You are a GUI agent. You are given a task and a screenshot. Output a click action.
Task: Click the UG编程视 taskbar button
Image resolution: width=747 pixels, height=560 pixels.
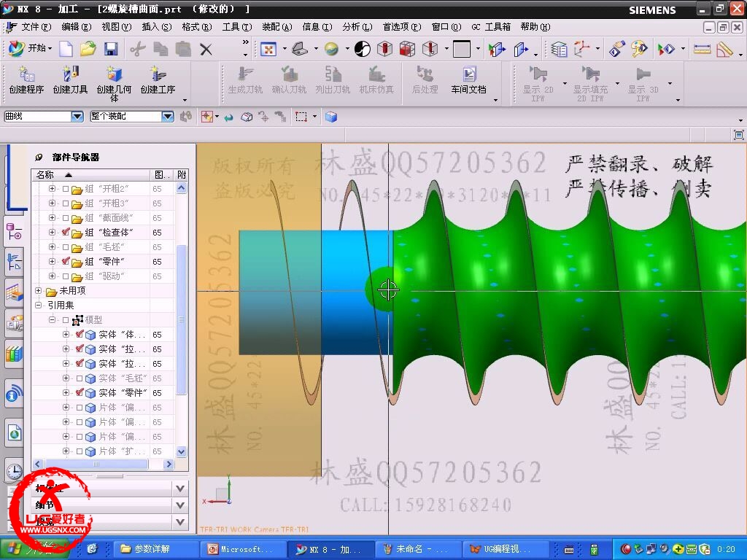[507, 549]
